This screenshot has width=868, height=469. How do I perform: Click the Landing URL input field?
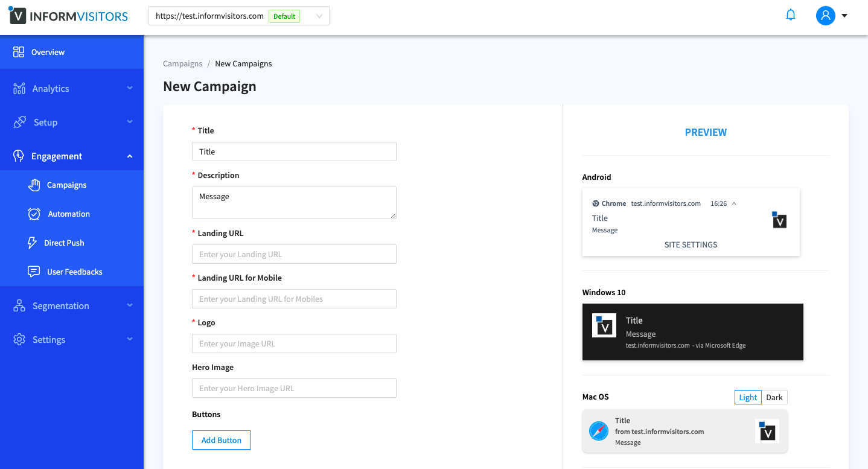[x=294, y=254]
